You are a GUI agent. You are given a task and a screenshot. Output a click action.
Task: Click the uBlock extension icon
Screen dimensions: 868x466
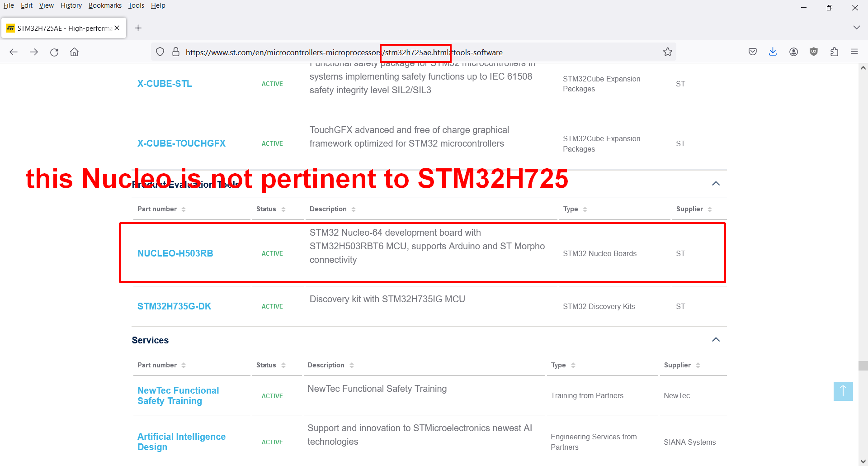[814, 52]
